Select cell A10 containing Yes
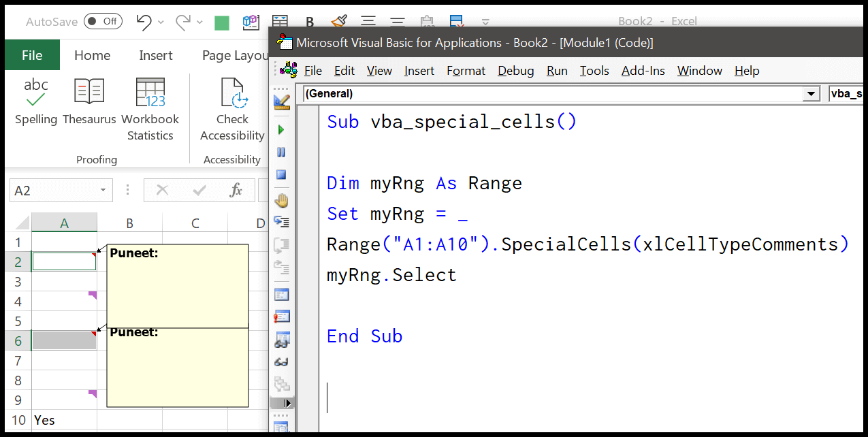 64,420
